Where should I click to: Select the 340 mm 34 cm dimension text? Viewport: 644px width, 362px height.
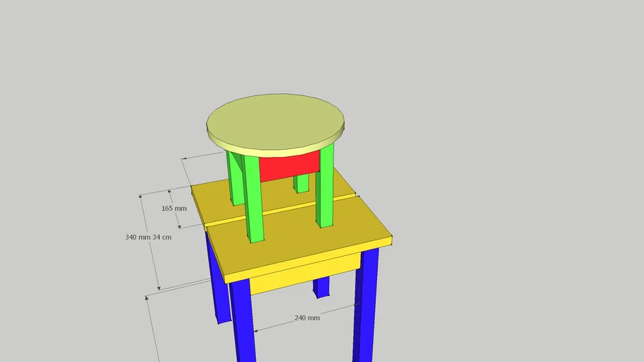click(x=148, y=237)
